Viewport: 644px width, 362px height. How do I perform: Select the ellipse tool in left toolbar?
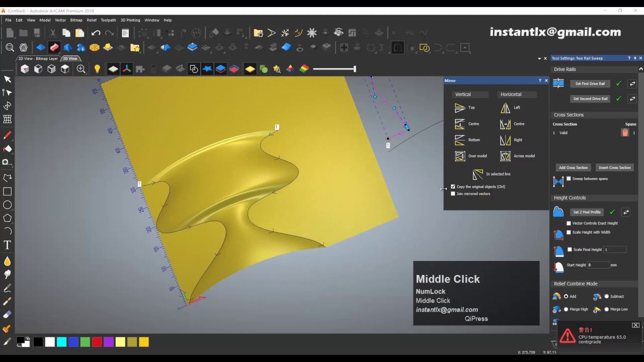[x=7, y=205]
